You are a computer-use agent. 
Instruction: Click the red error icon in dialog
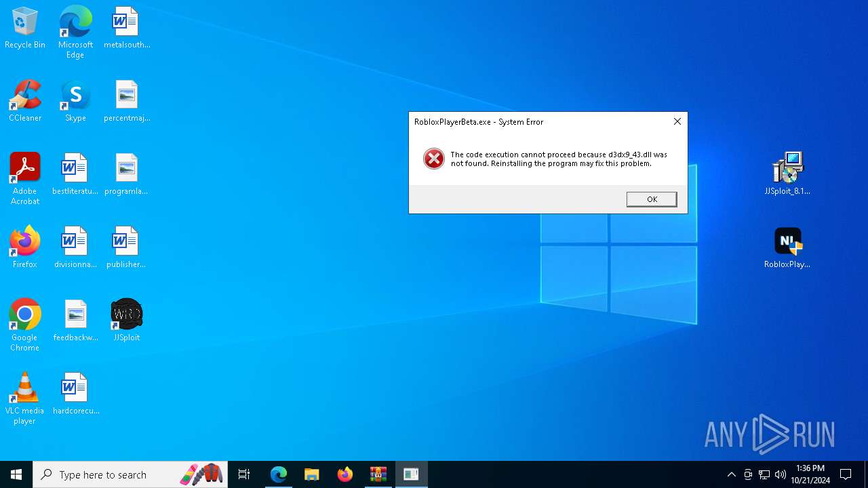(x=434, y=159)
